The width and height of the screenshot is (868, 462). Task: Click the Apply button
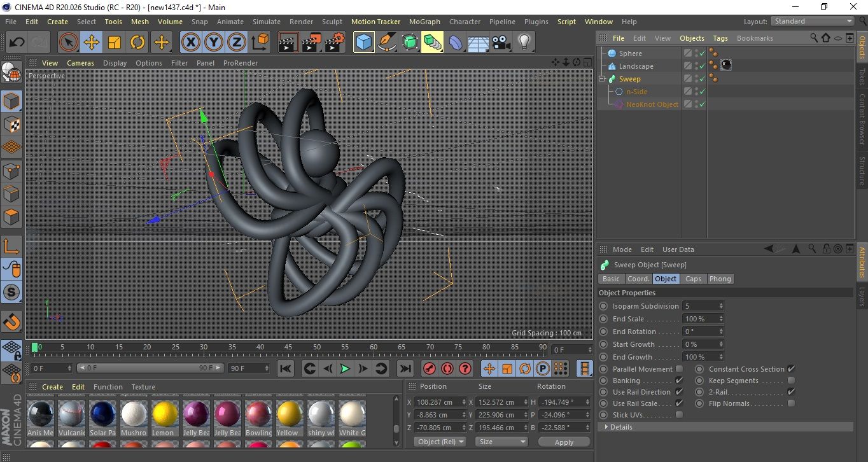tap(564, 442)
